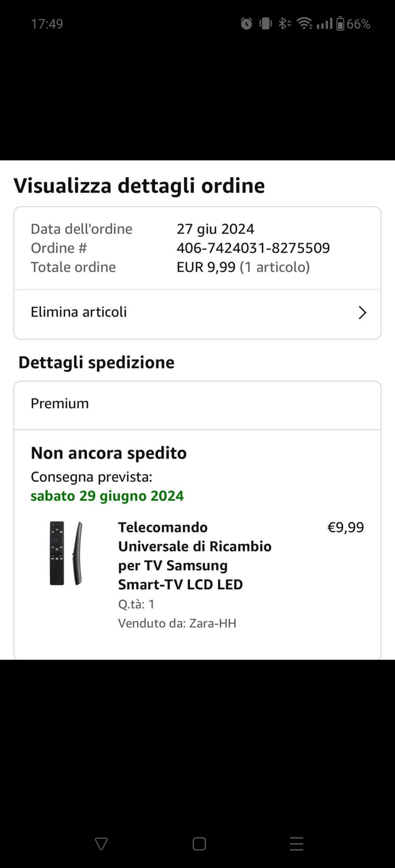The height and width of the screenshot is (868, 395).
Task: Tap the sabato 29 giugno 2024 delivery date
Action: [107, 496]
